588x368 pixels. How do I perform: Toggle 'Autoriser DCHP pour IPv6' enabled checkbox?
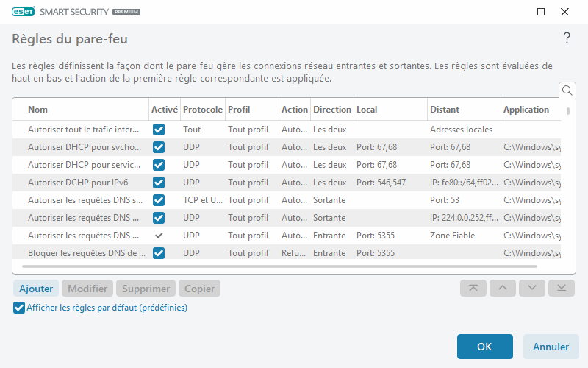pyautogui.click(x=159, y=183)
